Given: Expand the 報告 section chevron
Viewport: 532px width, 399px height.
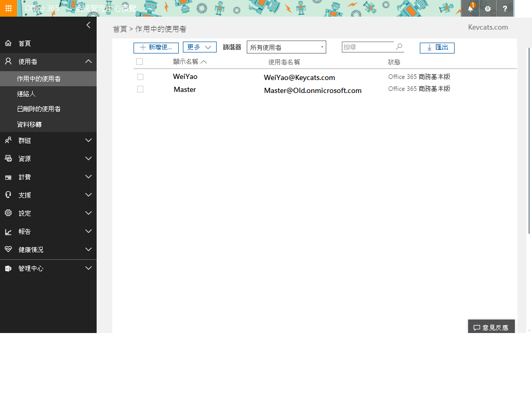Looking at the screenshot, I should [x=88, y=231].
